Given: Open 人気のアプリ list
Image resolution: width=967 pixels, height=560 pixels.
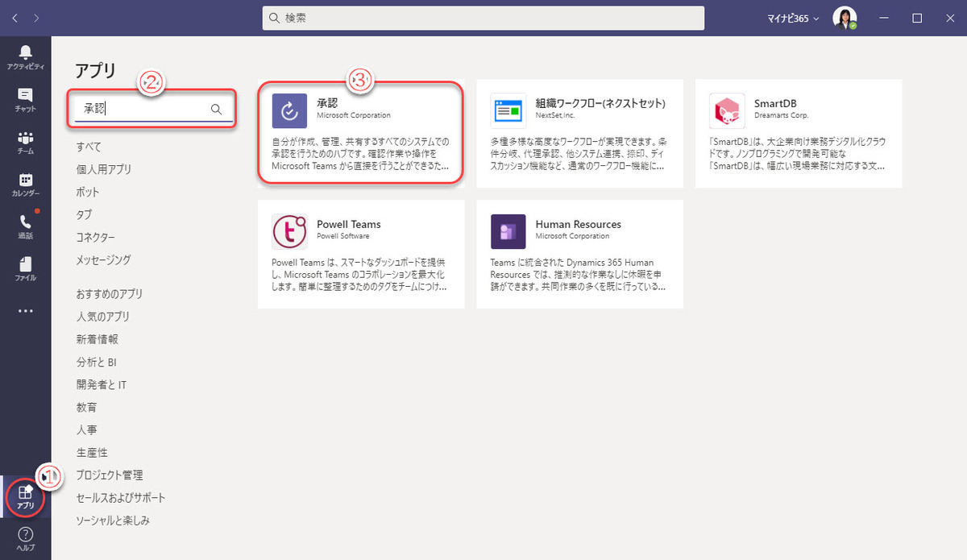Looking at the screenshot, I should click(x=103, y=317).
